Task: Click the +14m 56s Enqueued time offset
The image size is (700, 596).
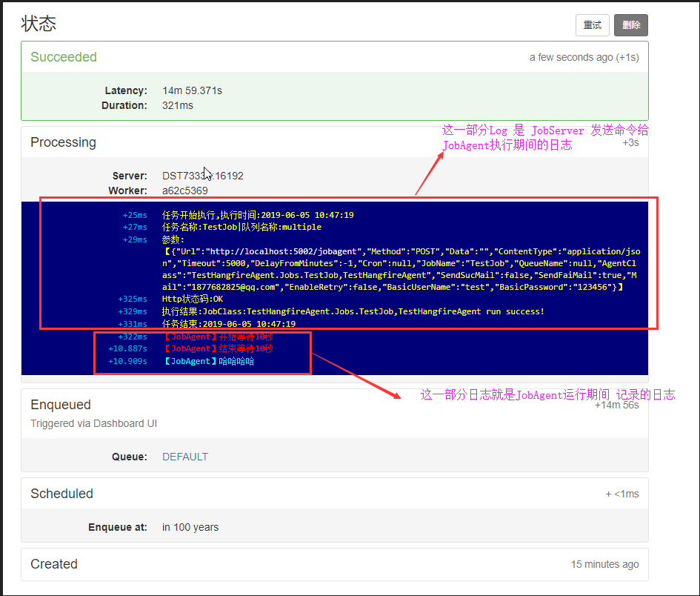Action: (616, 405)
